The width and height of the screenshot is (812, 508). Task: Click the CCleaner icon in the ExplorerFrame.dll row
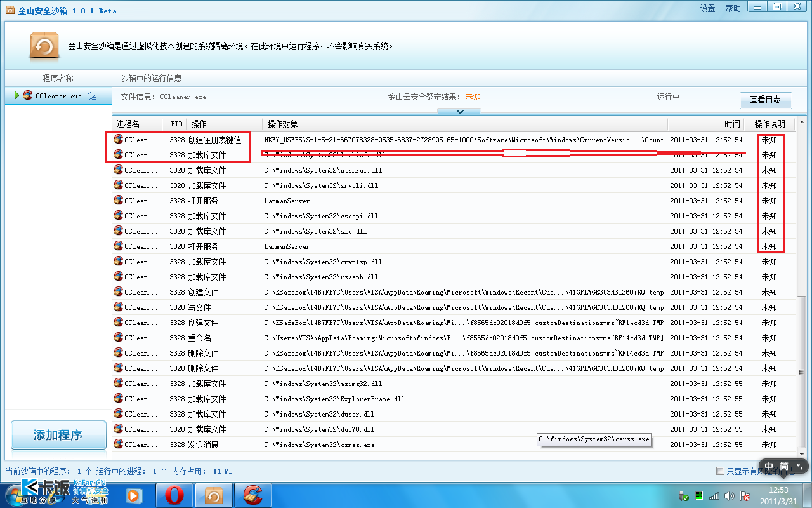118,398
